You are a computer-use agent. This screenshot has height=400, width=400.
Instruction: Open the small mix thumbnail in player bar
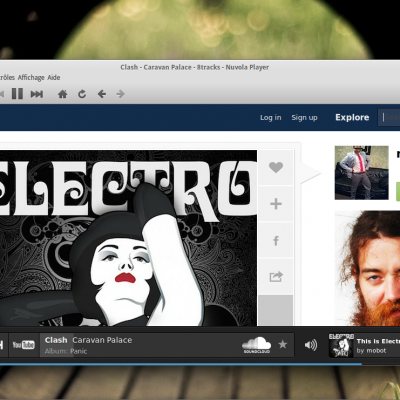341,346
